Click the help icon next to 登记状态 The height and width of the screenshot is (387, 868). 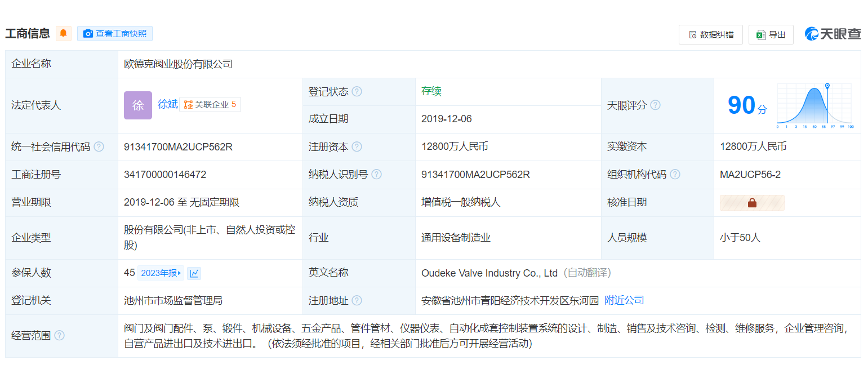(x=357, y=91)
